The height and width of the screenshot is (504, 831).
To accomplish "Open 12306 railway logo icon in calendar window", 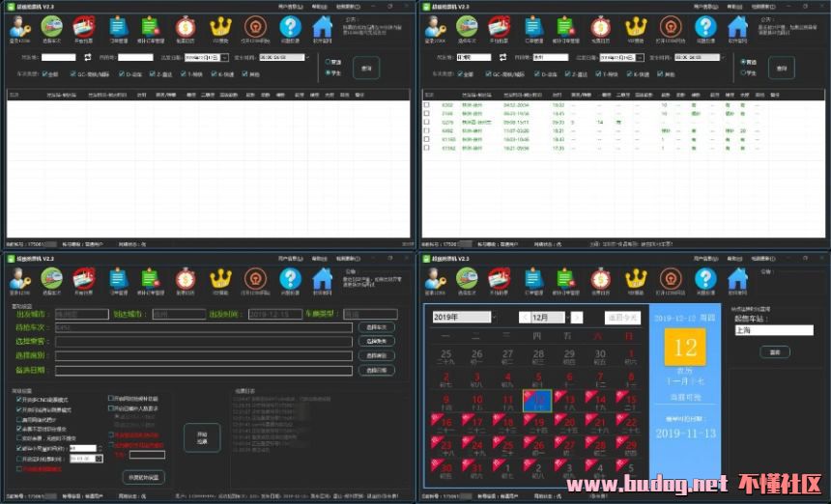I will pyautogui.click(x=671, y=278).
